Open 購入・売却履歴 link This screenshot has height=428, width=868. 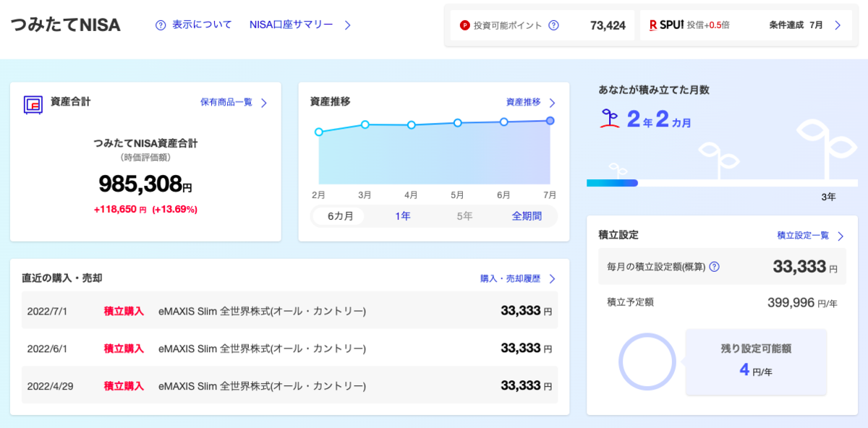(x=510, y=278)
